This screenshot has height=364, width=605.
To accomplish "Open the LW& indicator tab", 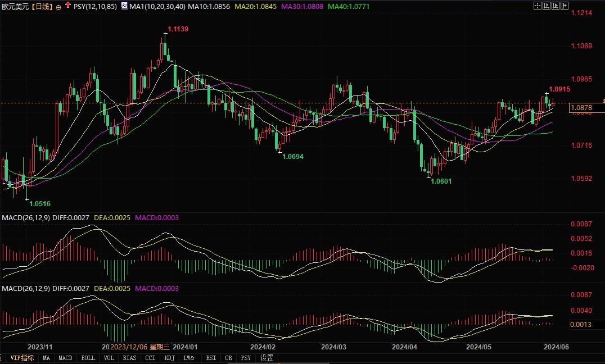I will [x=189, y=358].
